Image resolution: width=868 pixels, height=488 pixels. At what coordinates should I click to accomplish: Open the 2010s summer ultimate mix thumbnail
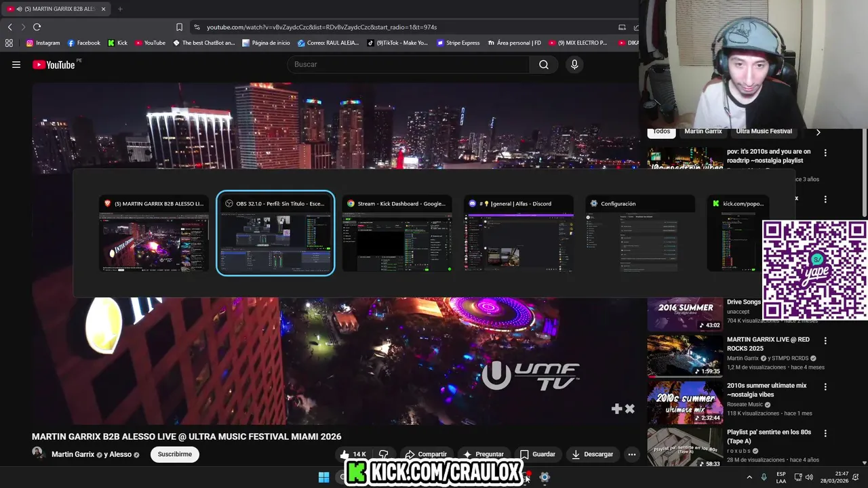coord(685,402)
